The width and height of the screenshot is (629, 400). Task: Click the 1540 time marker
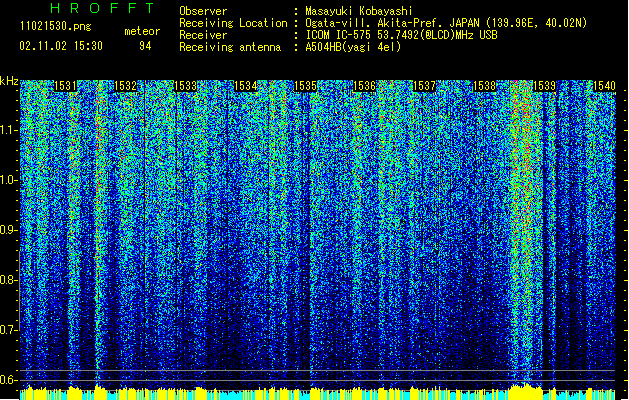(604, 86)
